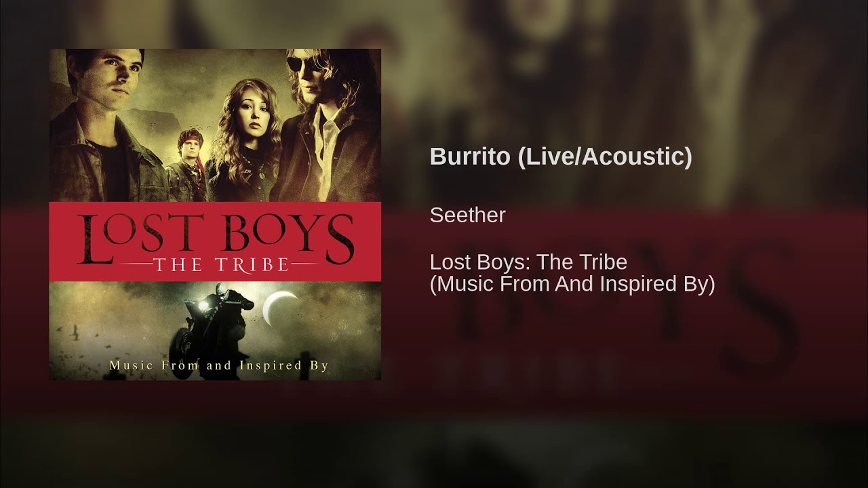Click the (Music From And Inspired By) text on right
This screenshot has width=868, height=488.
tap(572, 284)
